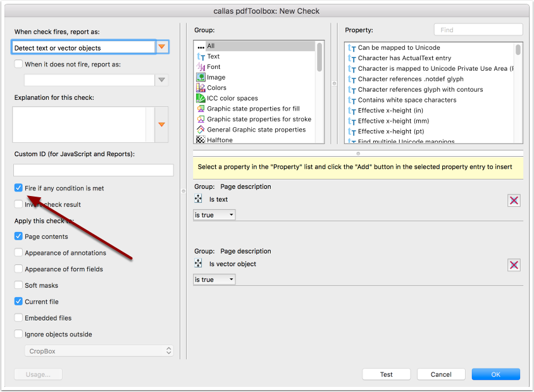Screen dimensions: 534x392
Task: Click icon of 'Can be mapped to Unicode'
Action: [352, 48]
